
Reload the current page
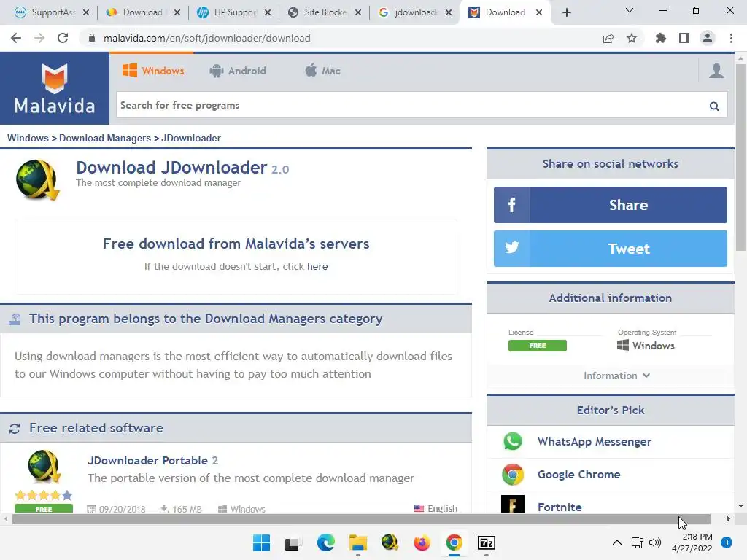coord(63,38)
